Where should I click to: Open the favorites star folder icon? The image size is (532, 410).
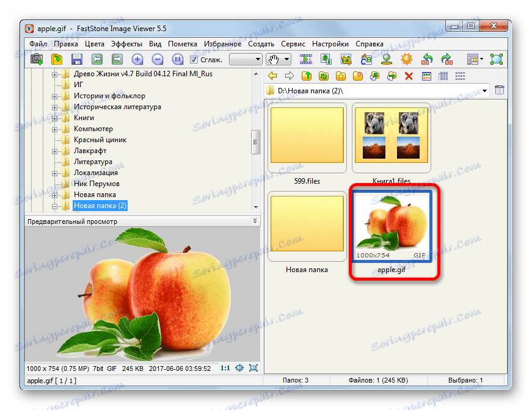coord(341,76)
